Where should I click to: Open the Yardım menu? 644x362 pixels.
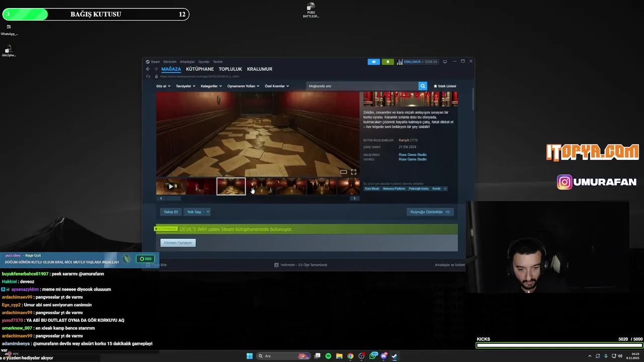tap(218, 62)
